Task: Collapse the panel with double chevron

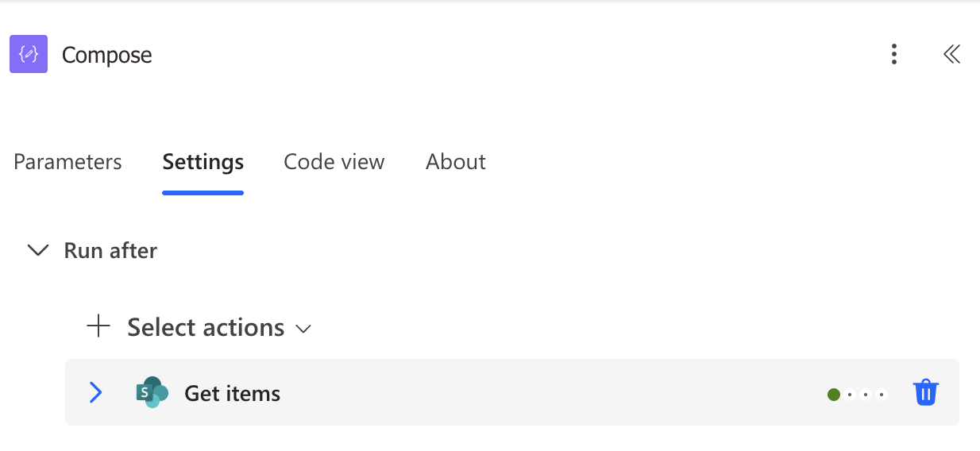Action: tap(951, 54)
